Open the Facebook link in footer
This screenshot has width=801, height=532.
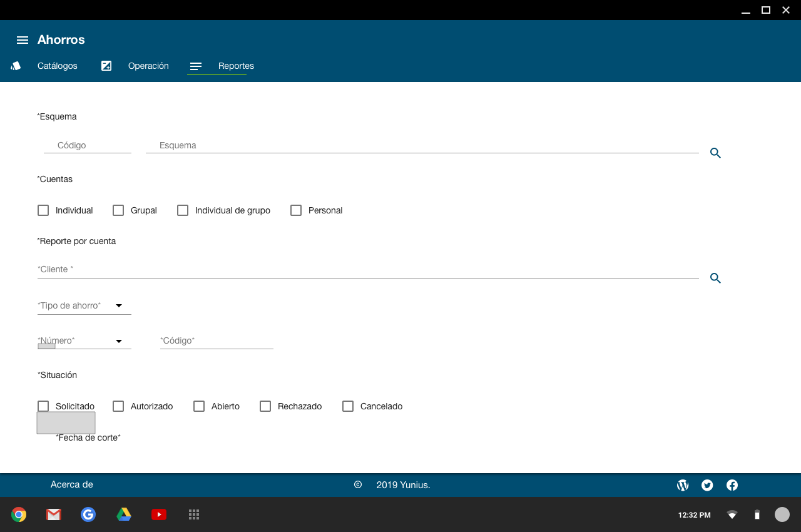[732, 485]
